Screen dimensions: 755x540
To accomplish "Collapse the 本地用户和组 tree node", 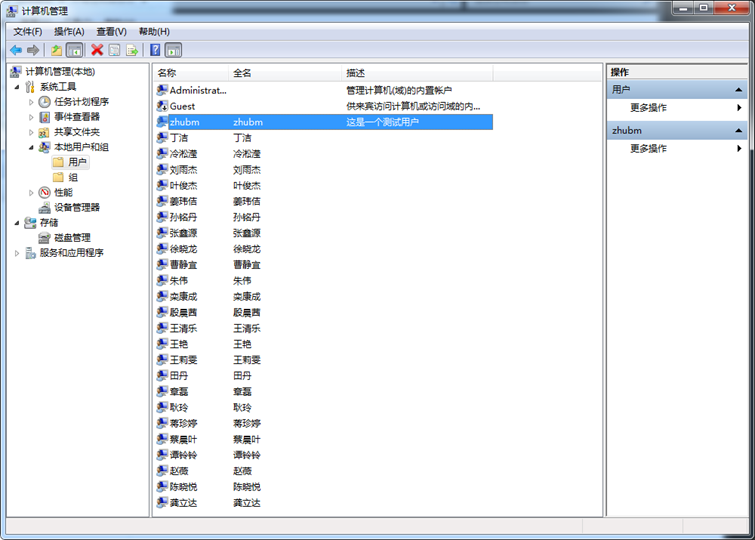I will [31, 147].
